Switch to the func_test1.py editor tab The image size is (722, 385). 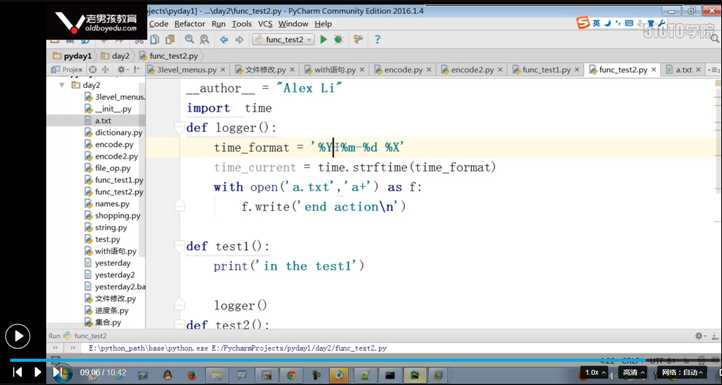(546, 70)
